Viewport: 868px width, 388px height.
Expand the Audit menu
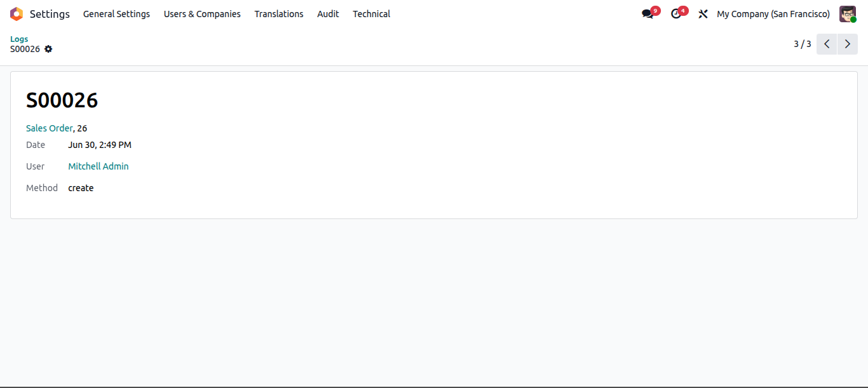click(328, 14)
